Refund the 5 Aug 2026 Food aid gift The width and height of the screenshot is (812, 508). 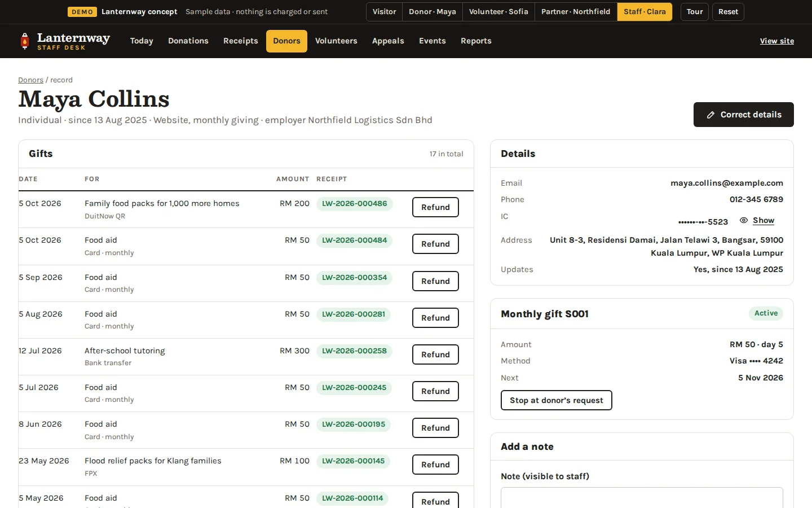tap(435, 318)
